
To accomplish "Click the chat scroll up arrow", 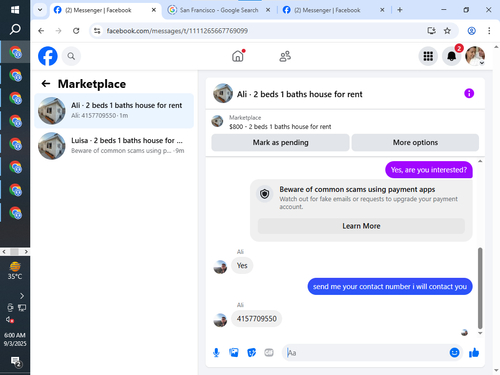I will pyautogui.click(x=480, y=161).
